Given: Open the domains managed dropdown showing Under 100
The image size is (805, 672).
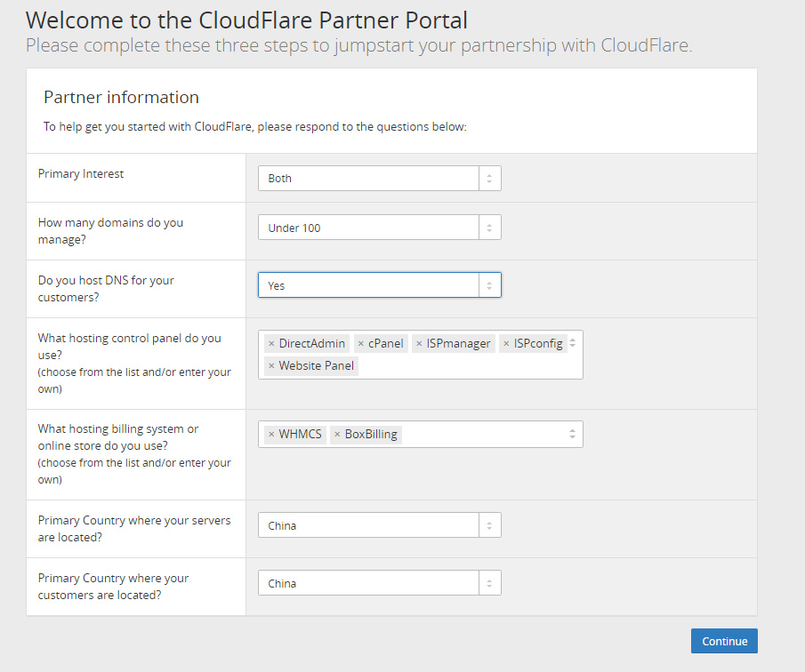Looking at the screenshot, I should [374, 228].
